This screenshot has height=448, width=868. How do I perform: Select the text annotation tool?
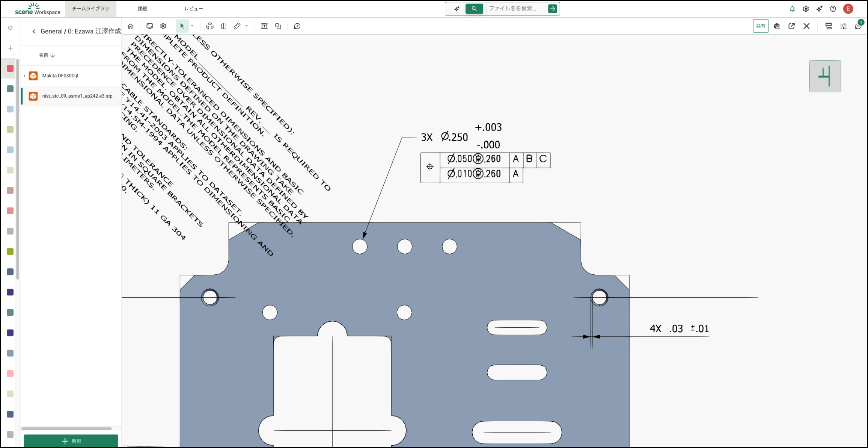tap(264, 26)
